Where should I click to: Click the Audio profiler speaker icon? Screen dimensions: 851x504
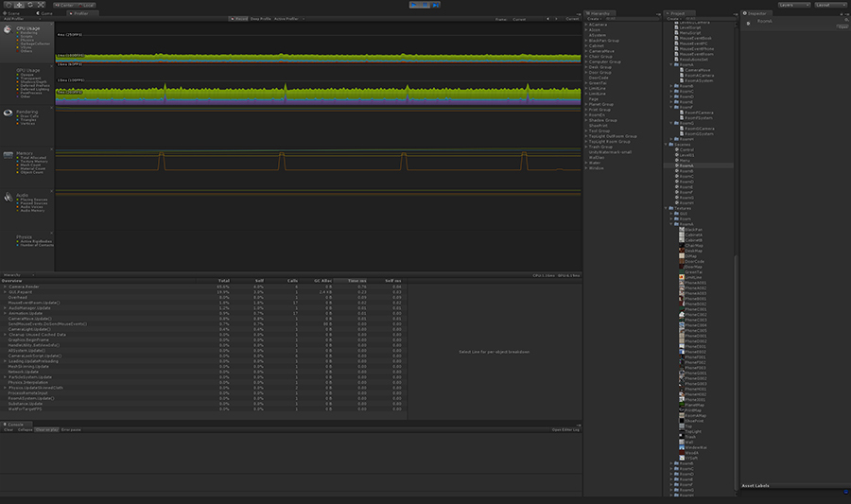9,197
